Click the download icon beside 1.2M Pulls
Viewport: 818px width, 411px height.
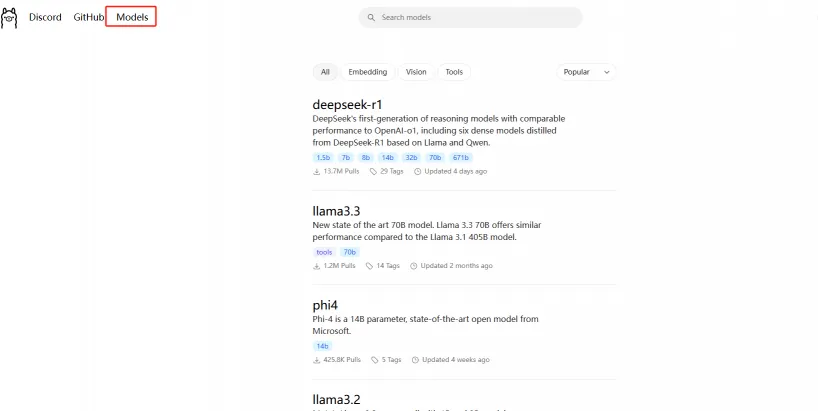(317, 265)
